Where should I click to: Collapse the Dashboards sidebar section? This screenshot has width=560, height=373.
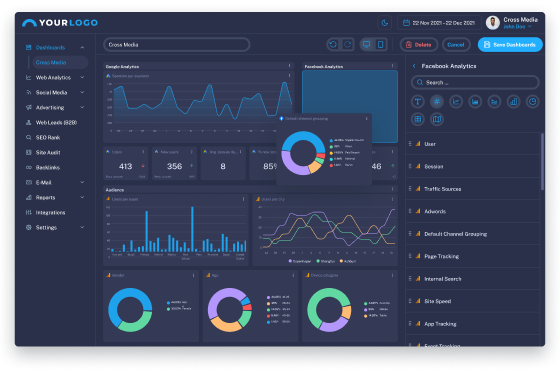(82, 48)
